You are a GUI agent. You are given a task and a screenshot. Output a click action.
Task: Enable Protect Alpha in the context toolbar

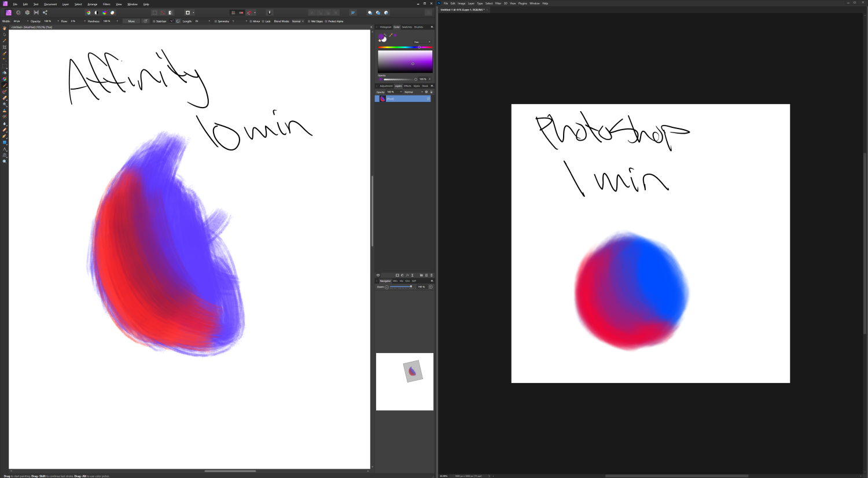[x=326, y=21]
